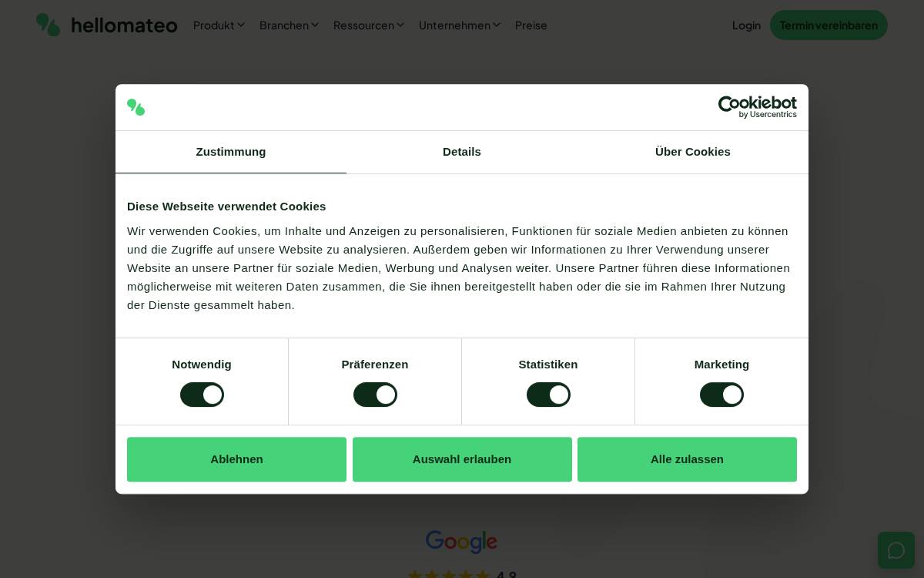The width and height of the screenshot is (924, 578).
Task: Disable the Präferenzen cookie switch
Action: coord(375,395)
